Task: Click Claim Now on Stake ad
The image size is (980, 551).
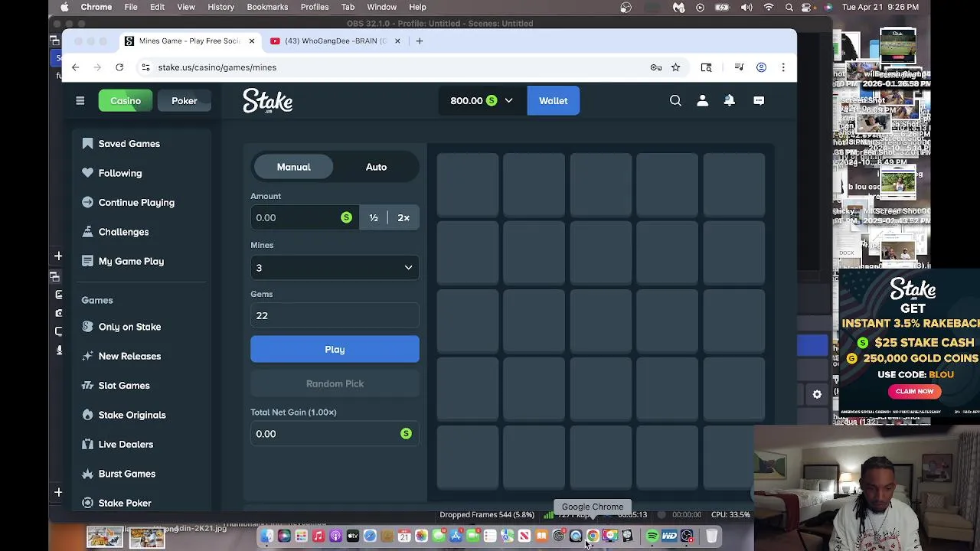Action: click(915, 391)
